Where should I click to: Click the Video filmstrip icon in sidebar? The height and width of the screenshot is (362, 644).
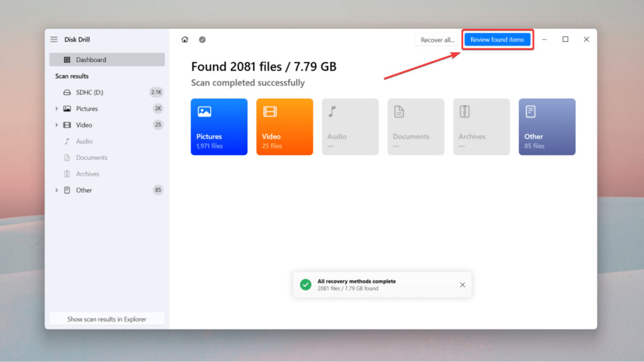[x=67, y=124]
